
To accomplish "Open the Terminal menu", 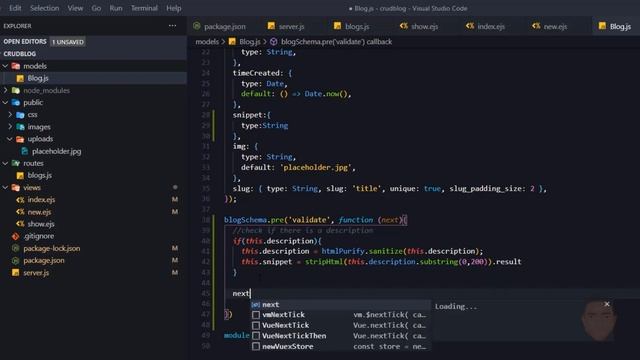I will [144, 8].
